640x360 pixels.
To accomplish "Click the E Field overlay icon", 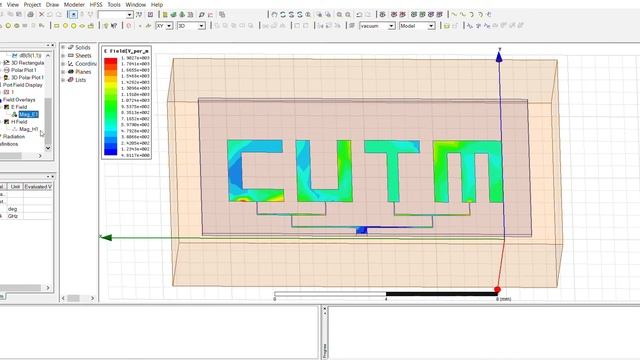I will click(7, 107).
